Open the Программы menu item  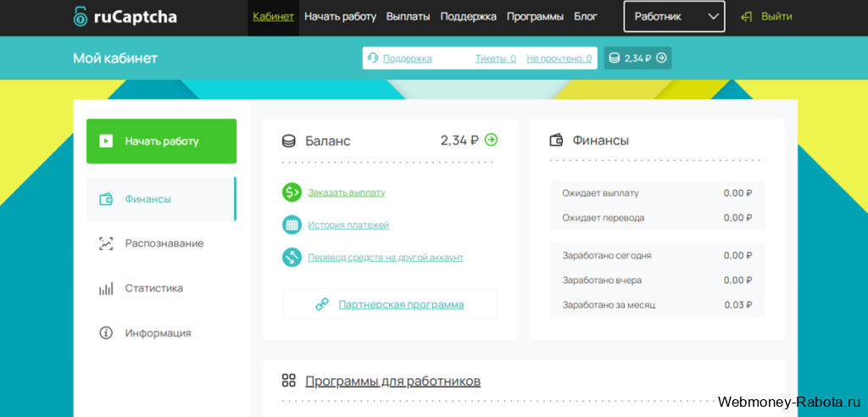click(x=536, y=17)
